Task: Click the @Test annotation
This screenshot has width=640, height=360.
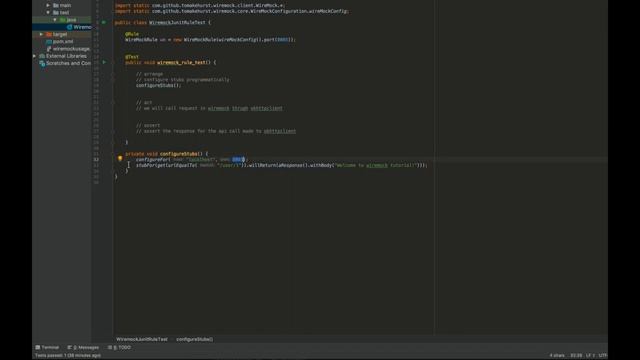Action: coord(132,57)
